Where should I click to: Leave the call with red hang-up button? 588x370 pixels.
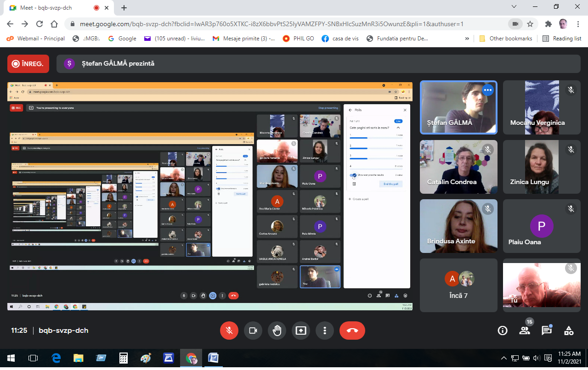(352, 331)
